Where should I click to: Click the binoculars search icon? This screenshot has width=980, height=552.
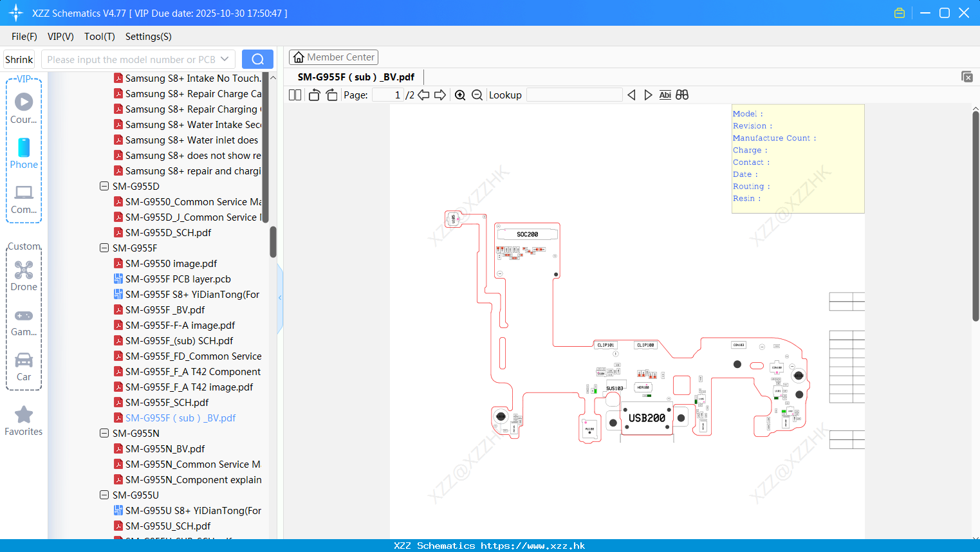682,95
